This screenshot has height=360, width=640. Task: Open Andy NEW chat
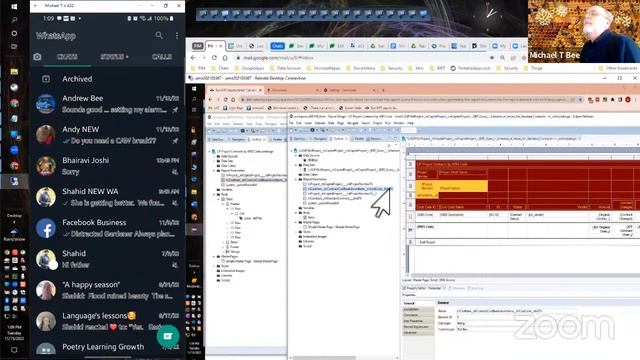click(x=107, y=135)
